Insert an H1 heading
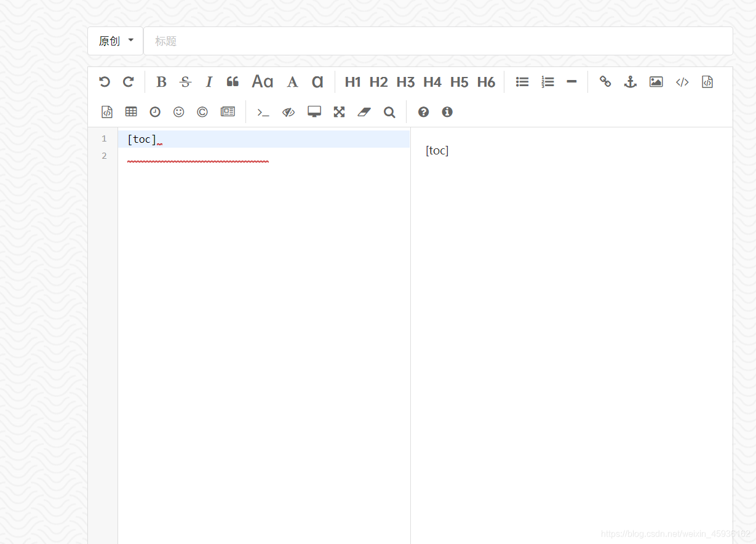 [x=352, y=82]
